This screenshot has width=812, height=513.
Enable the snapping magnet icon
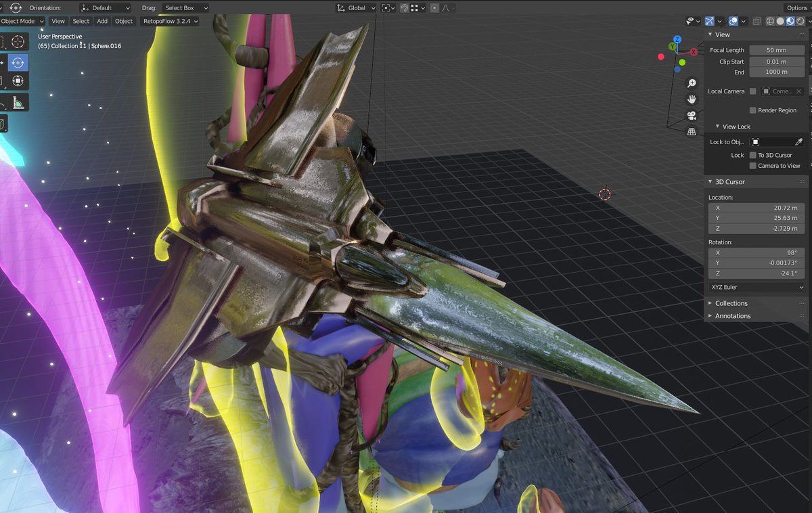click(404, 7)
